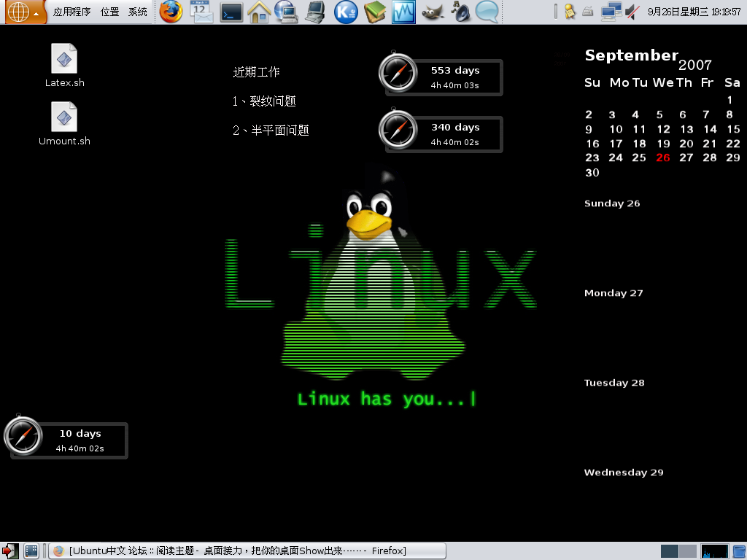The width and height of the screenshot is (747, 560).
Task: Click the computer launcher icon
Action: click(315, 12)
